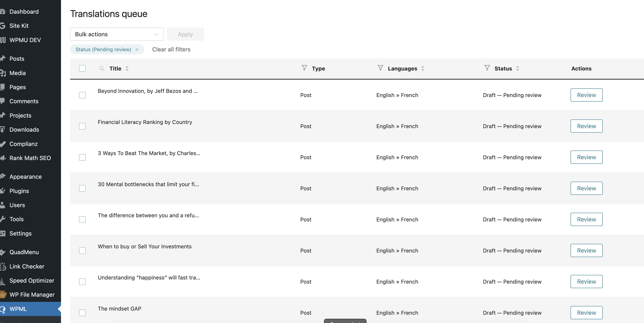Click title 'Financial Literacy Ranking by Country'
Viewport: 644px width, 323px height.
coord(145,122)
